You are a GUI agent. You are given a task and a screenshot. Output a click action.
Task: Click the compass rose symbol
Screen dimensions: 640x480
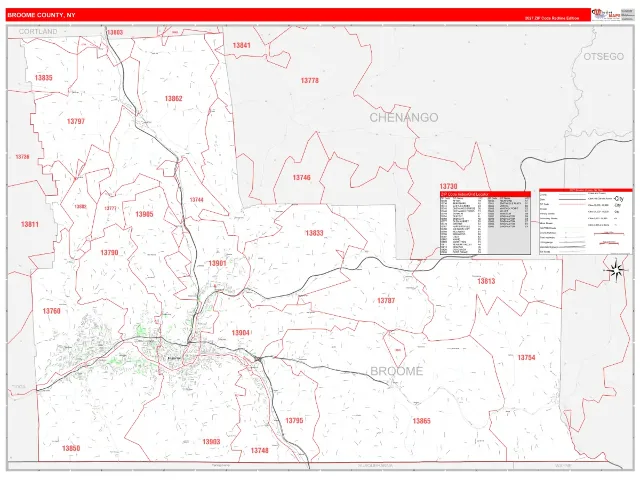pyautogui.click(x=615, y=269)
